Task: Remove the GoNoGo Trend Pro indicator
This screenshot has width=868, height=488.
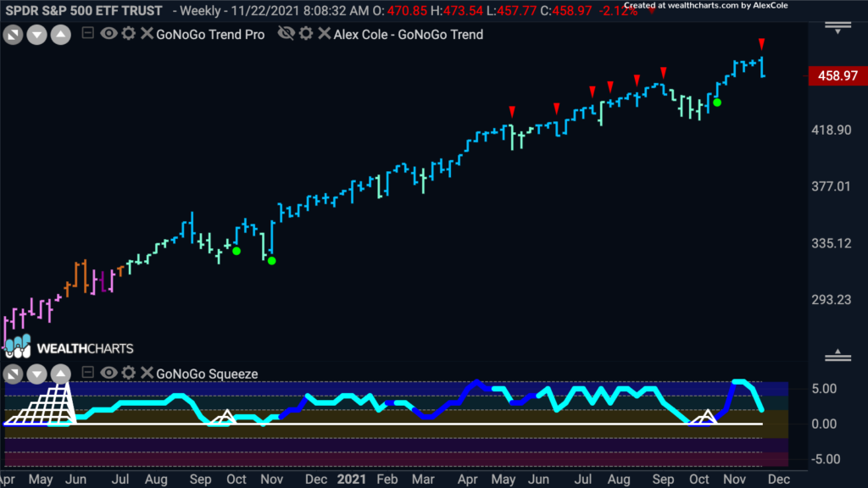Action: pyautogui.click(x=146, y=33)
